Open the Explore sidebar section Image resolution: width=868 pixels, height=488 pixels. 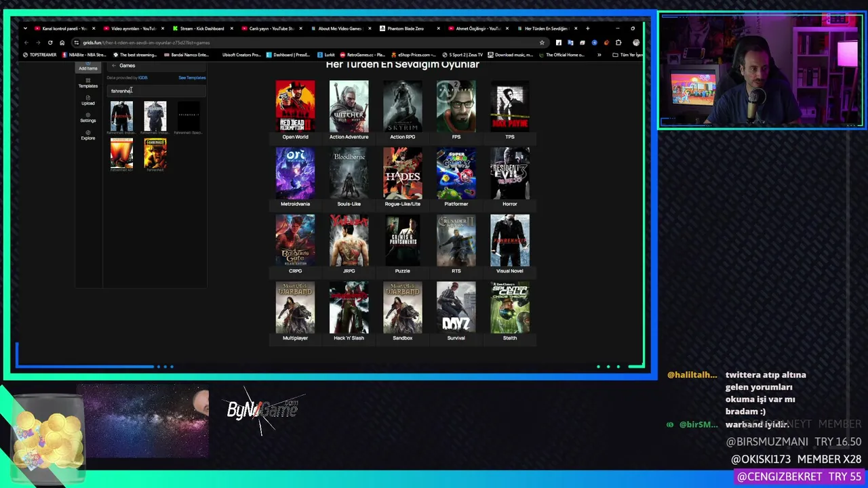coord(87,135)
